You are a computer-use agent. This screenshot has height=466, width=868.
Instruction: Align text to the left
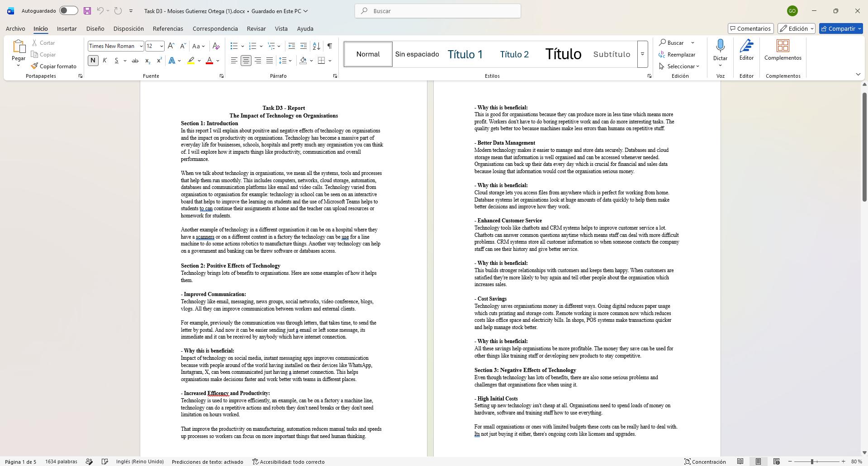coord(234,61)
